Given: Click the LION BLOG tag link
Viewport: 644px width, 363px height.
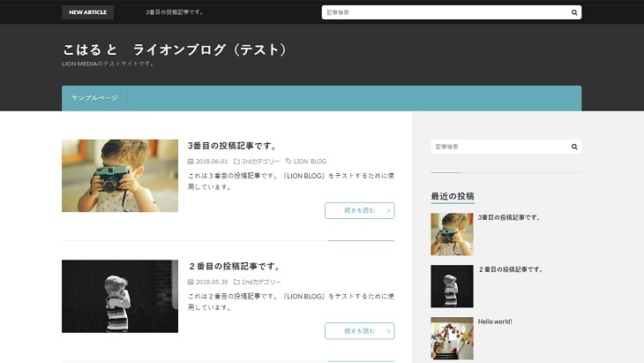Looking at the screenshot, I should (310, 162).
